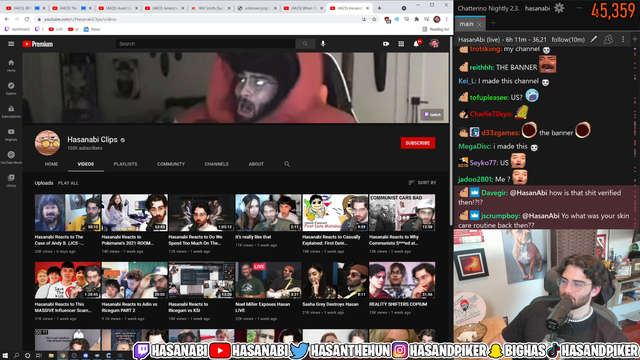Screen dimensions: 640x360
Task: Click the Twitch link on channel banner
Action: pyautogui.click(x=433, y=115)
